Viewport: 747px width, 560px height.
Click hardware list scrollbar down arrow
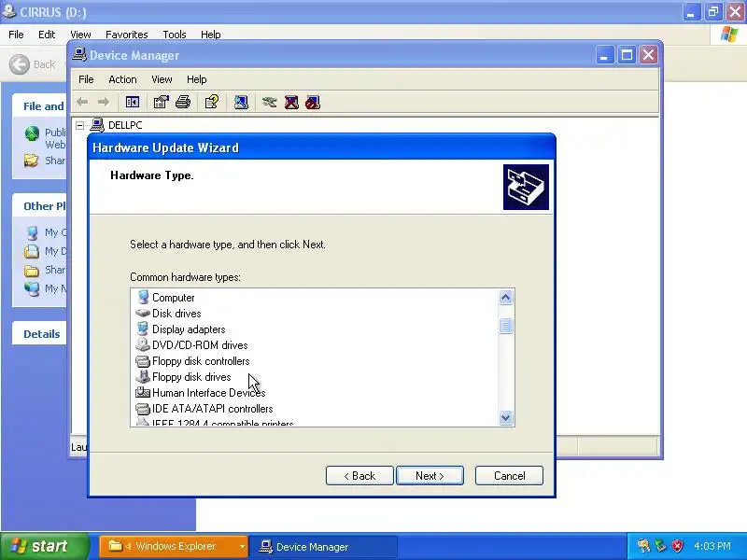point(506,417)
